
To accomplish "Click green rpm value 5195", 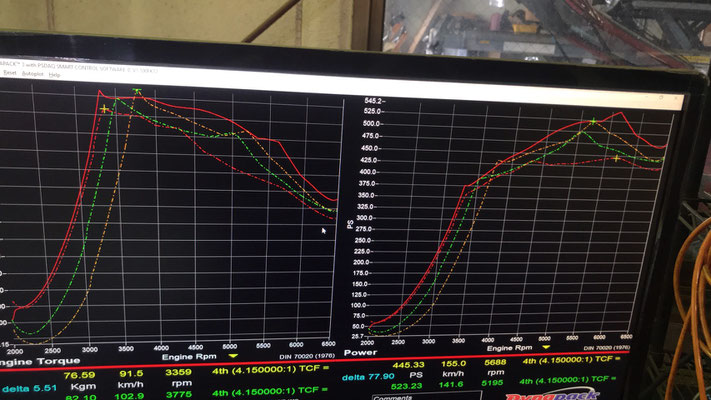I will 492,383.
